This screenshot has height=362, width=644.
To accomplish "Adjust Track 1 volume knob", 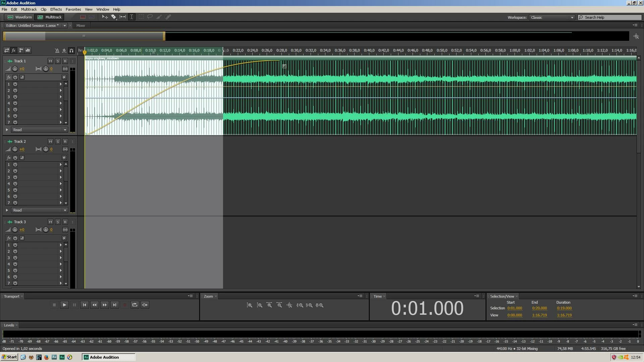I will (15, 69).
